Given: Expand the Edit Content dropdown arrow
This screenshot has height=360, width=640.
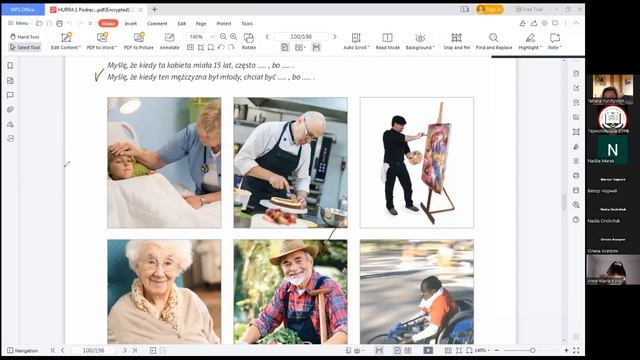Looking at the screenshot, I should (79, 48).
